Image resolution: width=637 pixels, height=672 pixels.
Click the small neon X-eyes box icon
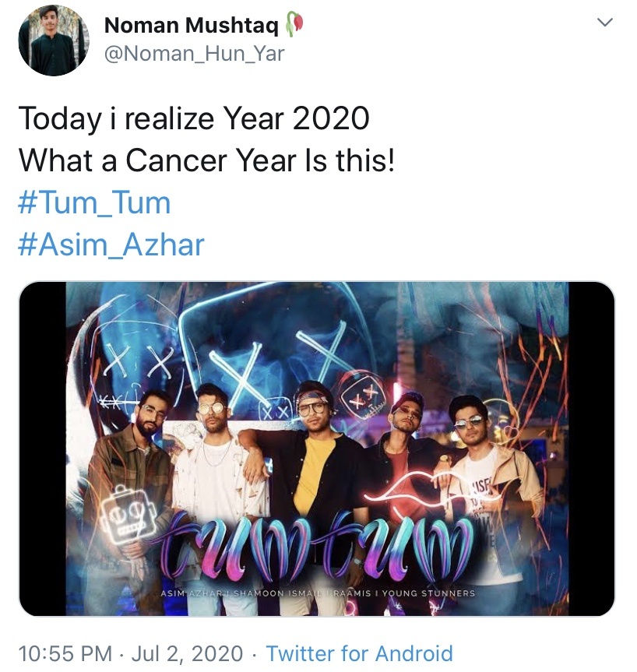point(364,394)
